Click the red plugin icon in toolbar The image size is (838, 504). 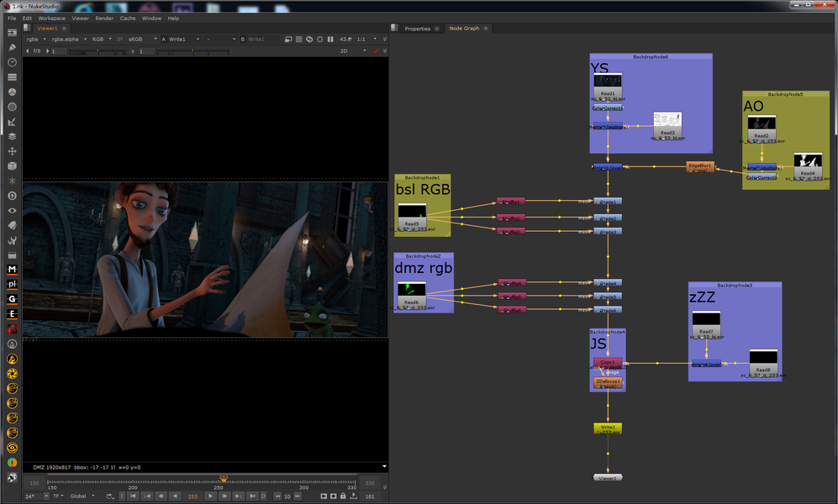click(12, 329)
